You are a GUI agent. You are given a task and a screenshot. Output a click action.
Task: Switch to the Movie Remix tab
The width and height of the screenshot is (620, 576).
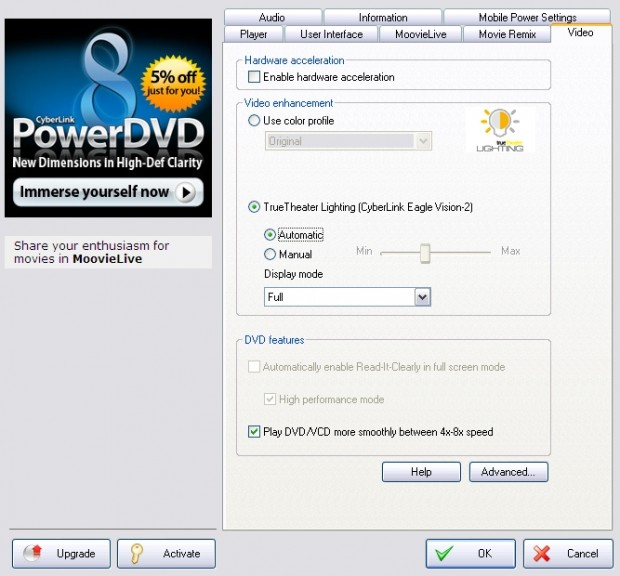507,34
